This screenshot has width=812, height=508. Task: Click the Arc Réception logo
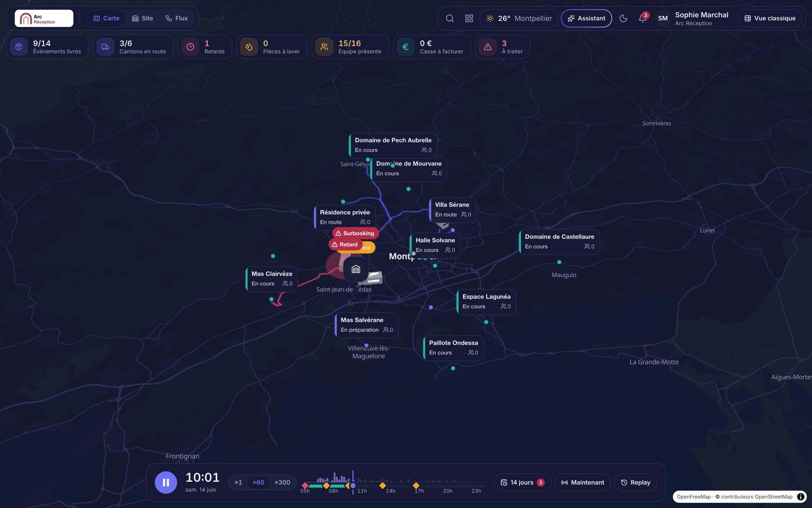[x=44, y=18]
